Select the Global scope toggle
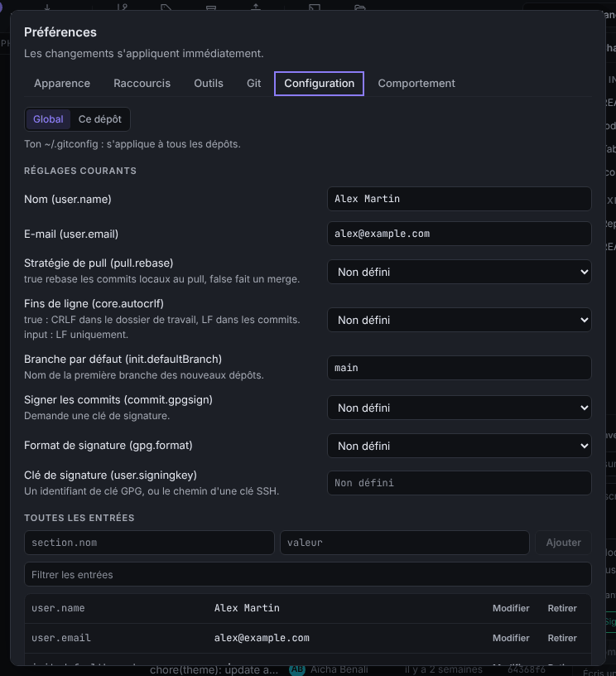Image resolution: width=616 pixels, height=676 pixels. click(x=48, y=119)
